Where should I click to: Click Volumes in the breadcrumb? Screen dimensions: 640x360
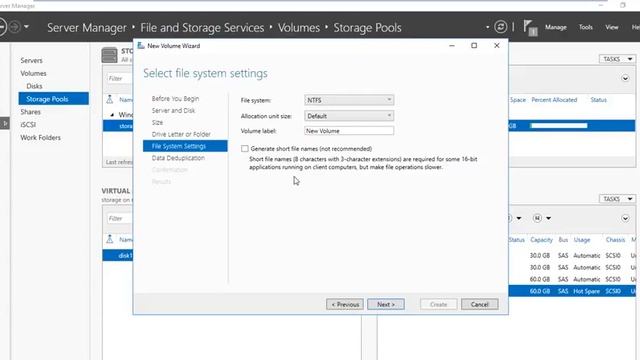pyautogui.click(x=299, y=27)
